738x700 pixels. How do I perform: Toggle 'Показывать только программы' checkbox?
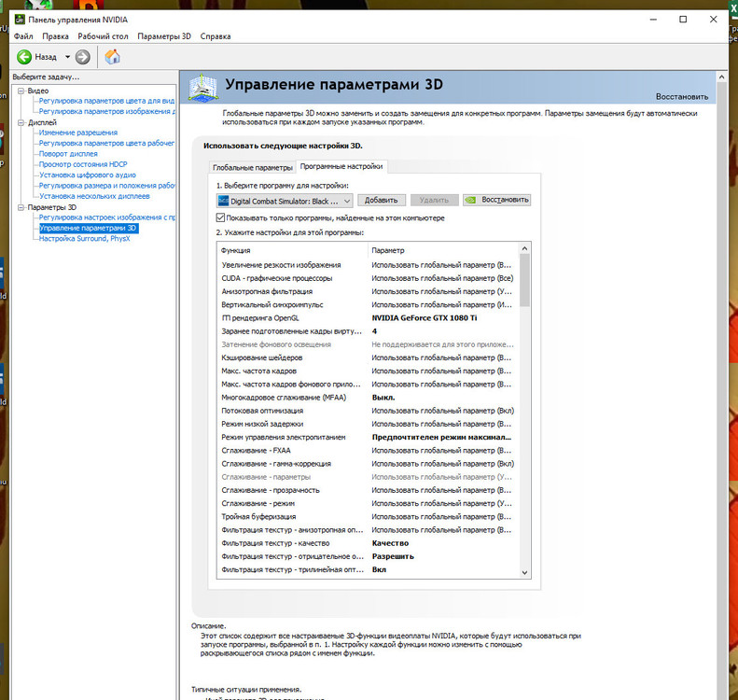point(220,217)
